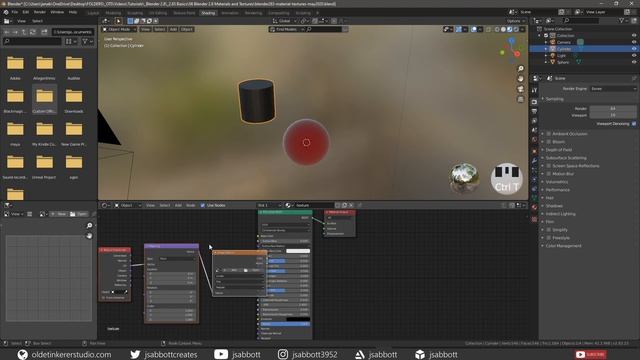Open the Adobe folder
Screen dimensions: 640x360
pos(15,67)
